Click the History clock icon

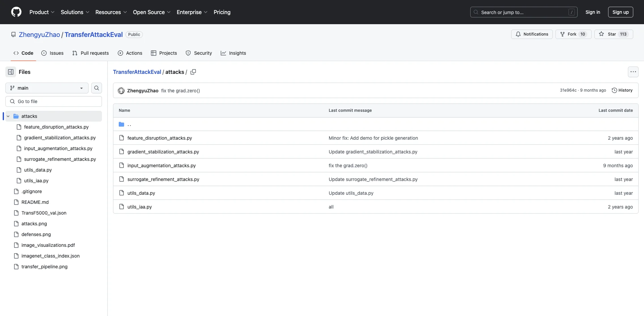[614, 90]
